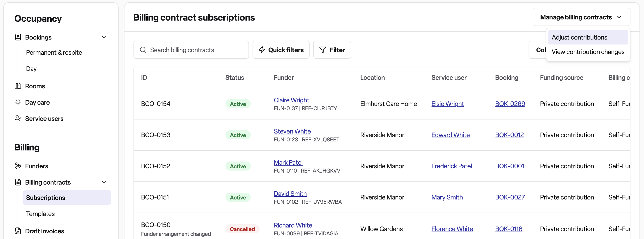Click the Billing contracts document icon

(18, 182)
